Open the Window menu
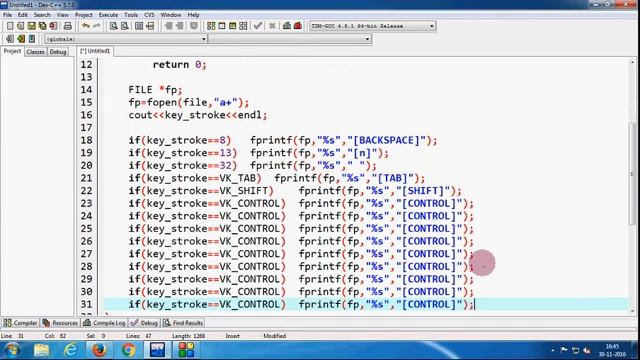Image resolution: width=640 pixels, height=360 pixels. click(x=171, y=15)
